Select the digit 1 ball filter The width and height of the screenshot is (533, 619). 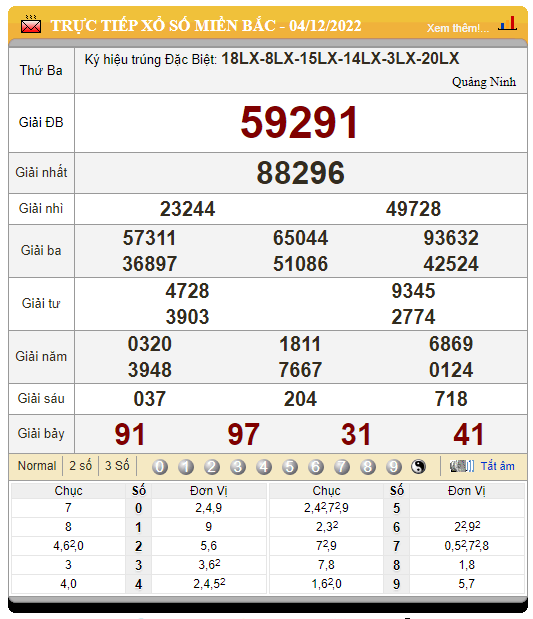[186, 467]
